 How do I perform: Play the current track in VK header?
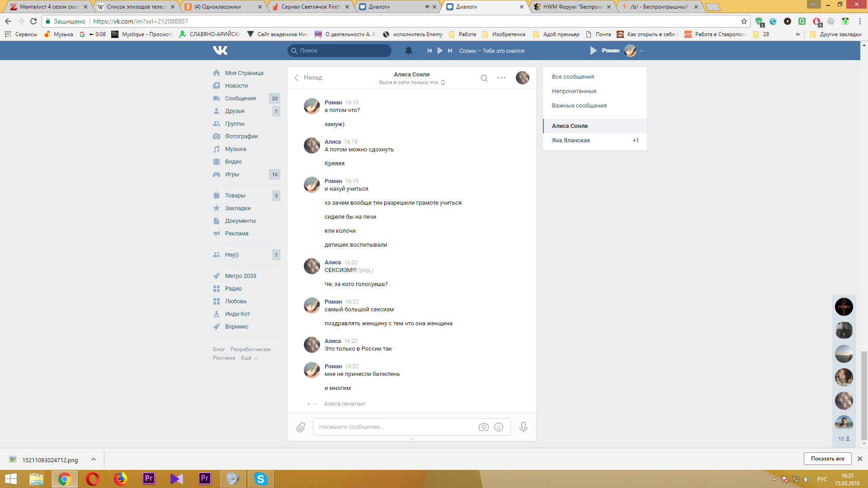[x=439, y=51]
